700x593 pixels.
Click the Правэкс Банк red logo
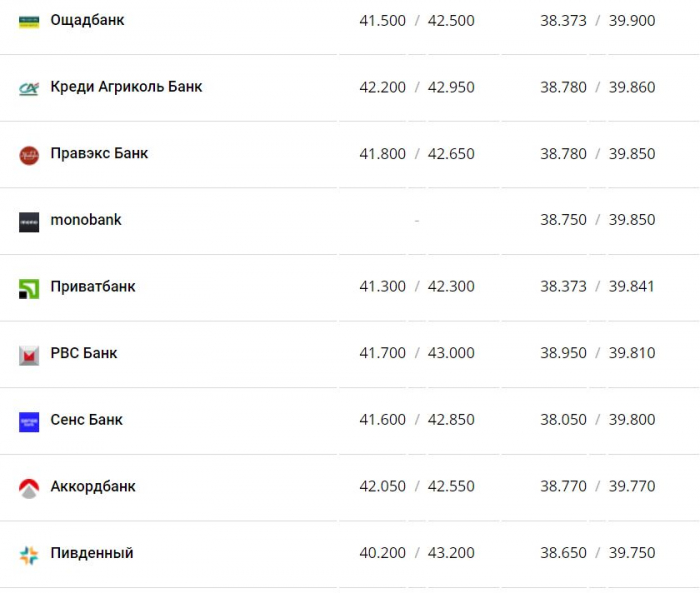[29, 155]
